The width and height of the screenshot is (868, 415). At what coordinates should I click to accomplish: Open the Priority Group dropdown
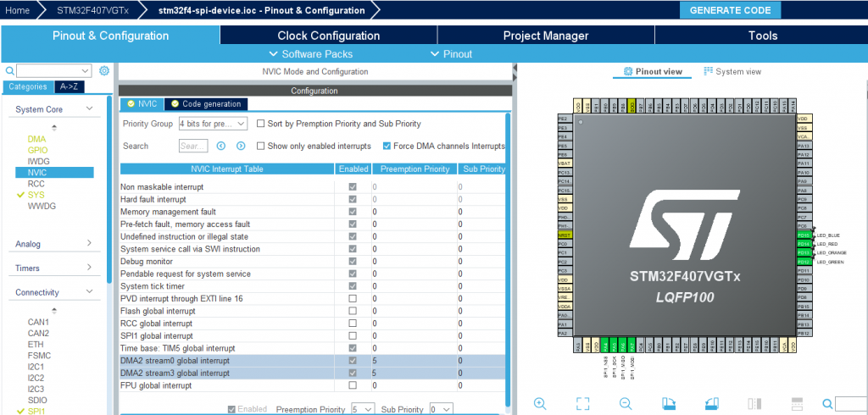[x=212, y=124]
